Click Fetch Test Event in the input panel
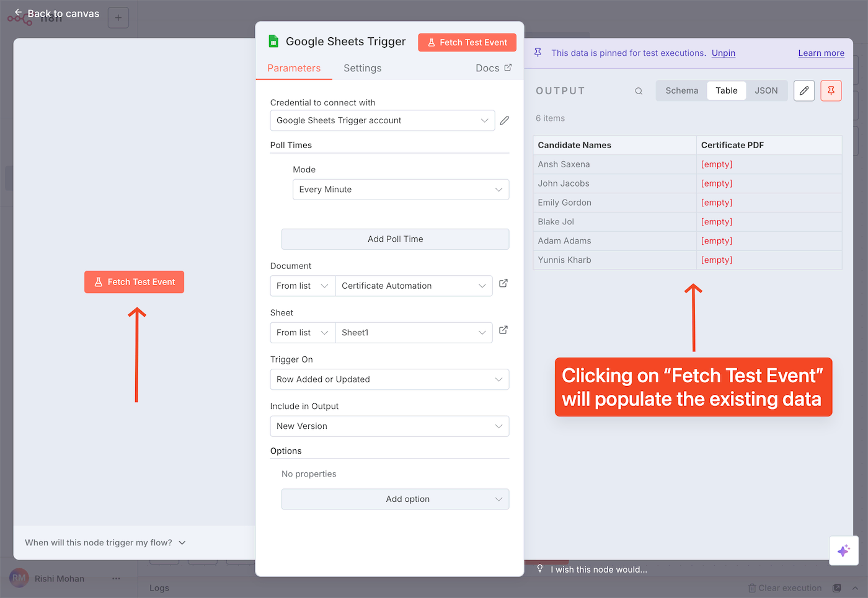Screen dimensions: 868x598 coord(135,282)
